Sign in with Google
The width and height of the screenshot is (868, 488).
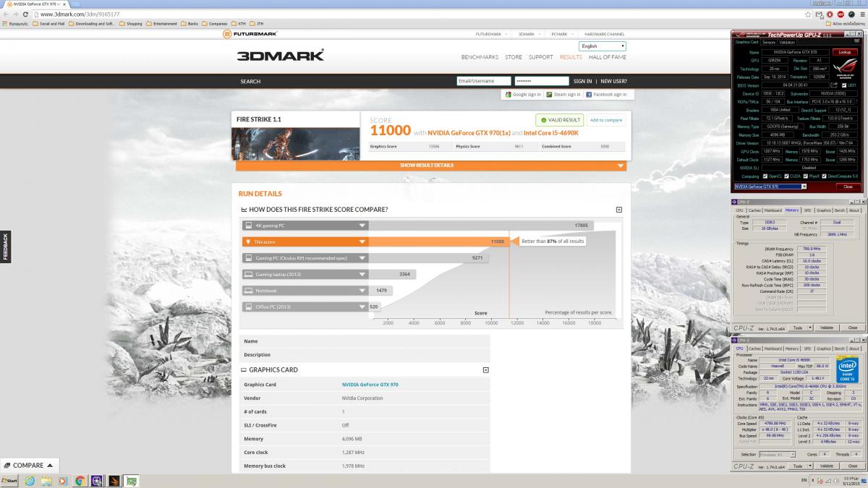522,94
